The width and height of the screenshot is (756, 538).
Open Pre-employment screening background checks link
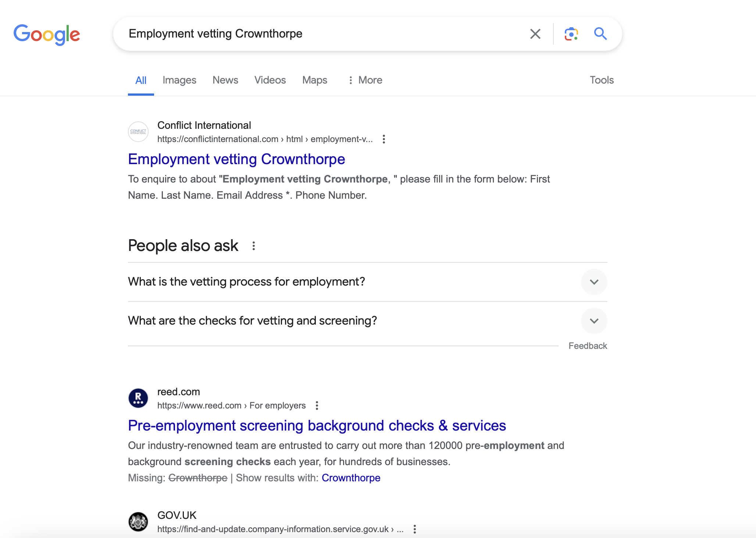(317, 426)
